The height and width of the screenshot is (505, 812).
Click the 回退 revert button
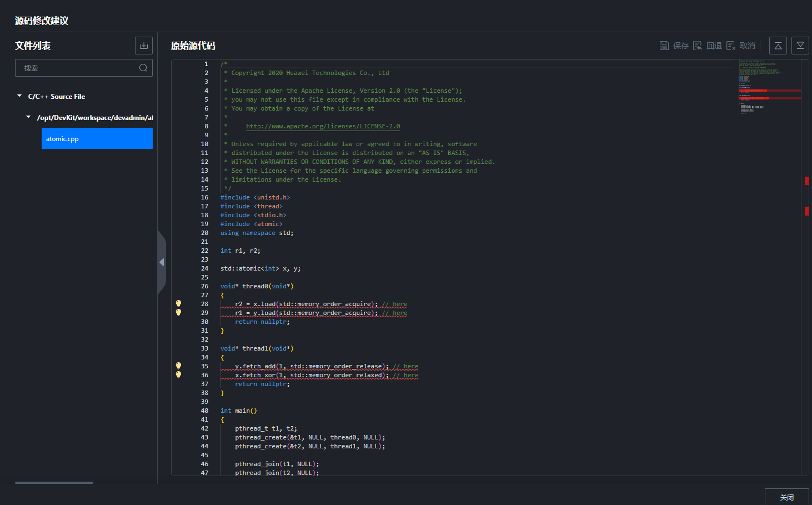point(714,46)
